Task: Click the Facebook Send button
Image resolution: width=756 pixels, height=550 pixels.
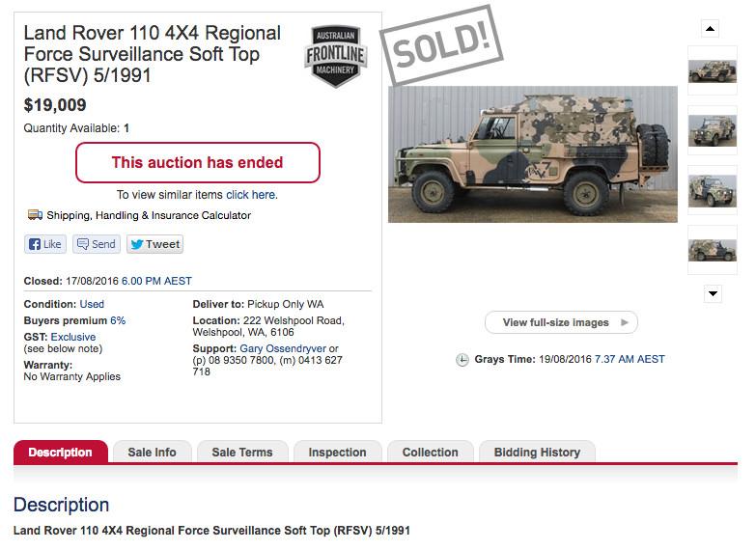Action: click(x=97, y=244)
